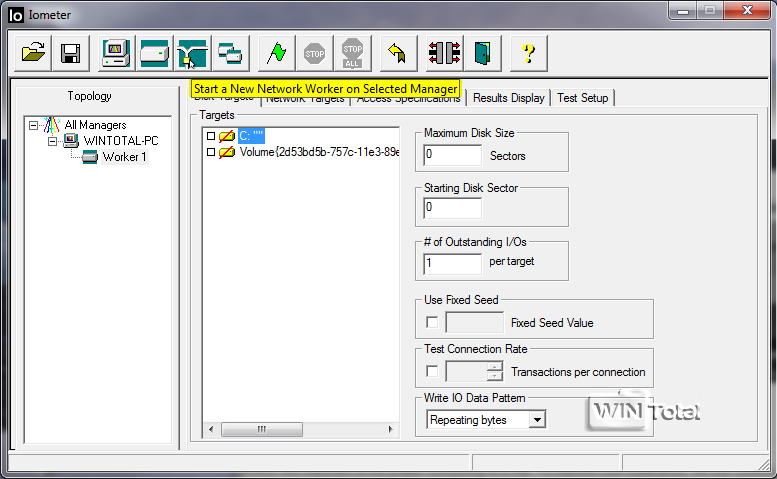The width and height of the screenshot is (777, 479).
Task: Select Volume{2d53bd5b-757c-11e3 target entry
Action: tap(319, 152)
